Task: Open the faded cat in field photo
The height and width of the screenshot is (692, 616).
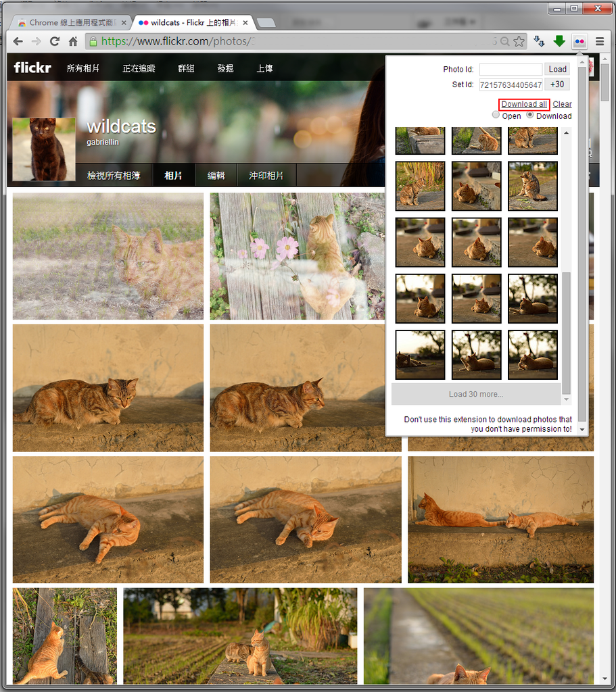Action: pos(108,256)
